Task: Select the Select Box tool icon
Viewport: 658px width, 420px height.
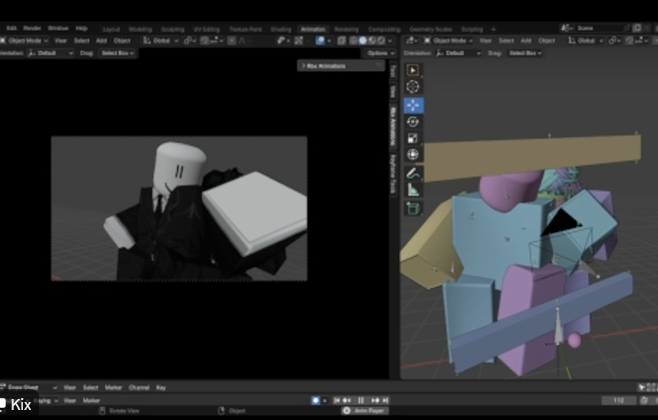Action: [413, 71]
